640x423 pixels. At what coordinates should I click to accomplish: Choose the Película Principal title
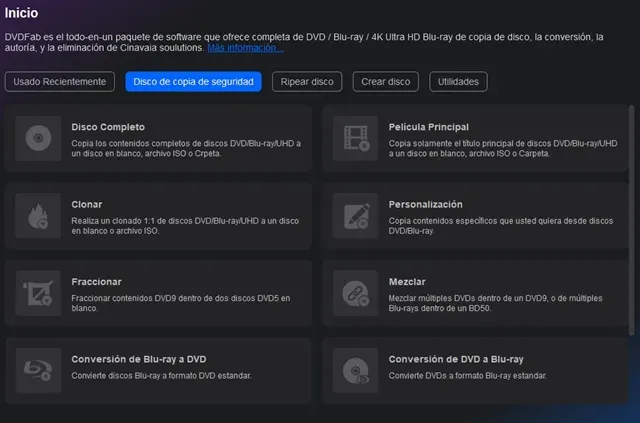(x=429, y=127)
